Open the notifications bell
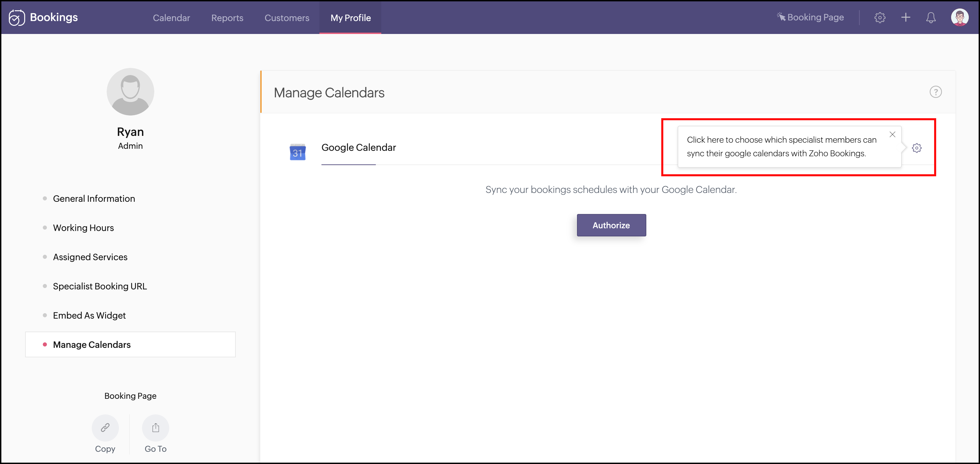980x464 pixels. (x=930, y=18)
